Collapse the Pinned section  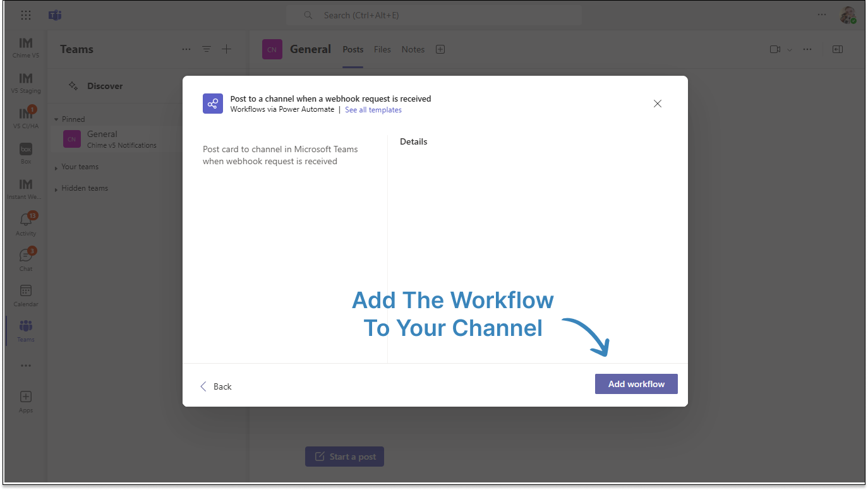(x=69, y=119)
